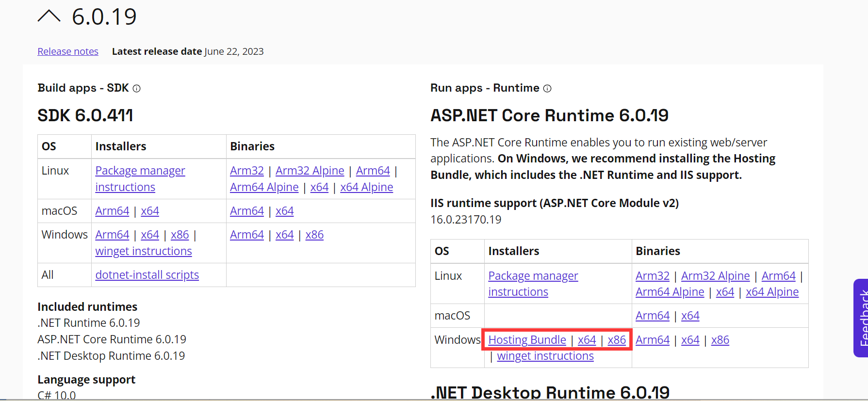Viewport: 868px width, 401px height.
Task: Click info icon next to Build apps - SDK
Action: point(137,88)
